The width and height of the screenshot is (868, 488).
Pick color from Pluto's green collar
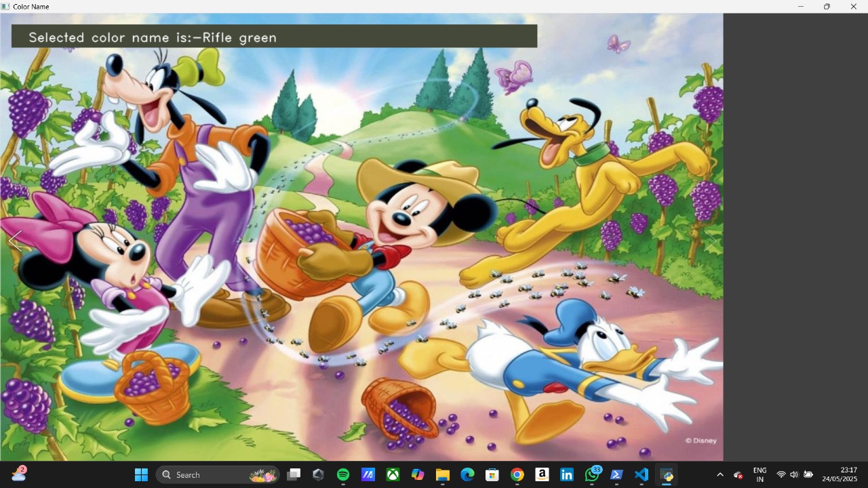coord(593,154)
